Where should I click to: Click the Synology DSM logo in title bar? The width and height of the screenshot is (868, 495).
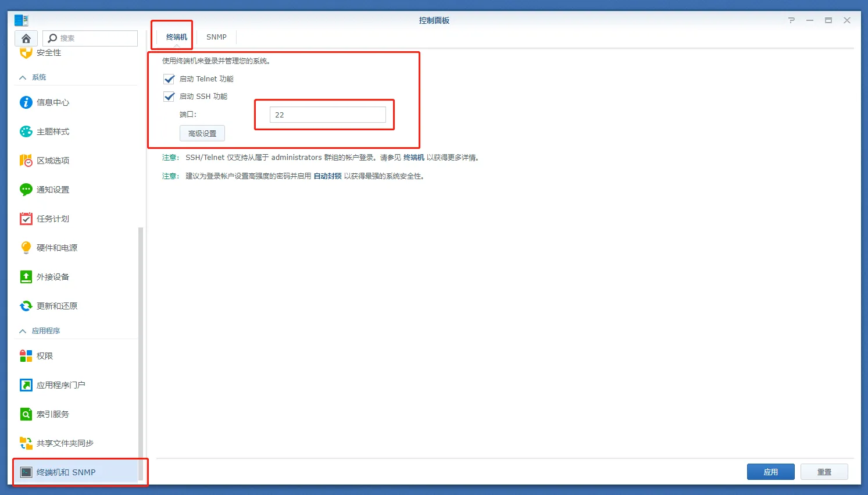pos(22,21)
